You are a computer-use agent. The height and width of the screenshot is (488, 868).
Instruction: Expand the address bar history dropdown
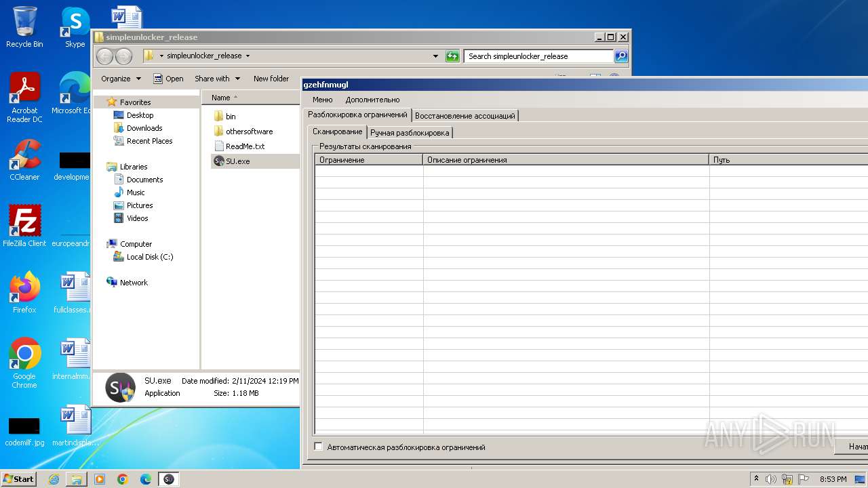click(x=435, y=56)
